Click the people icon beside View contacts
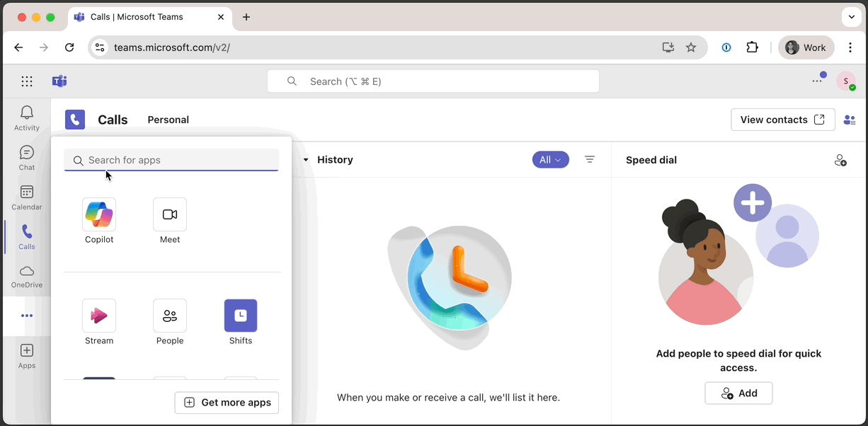 850,120
